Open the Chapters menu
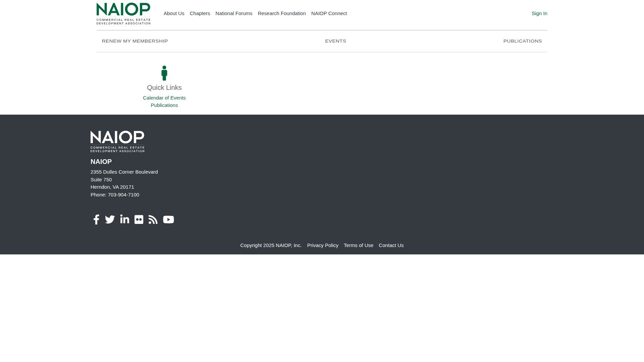644x362 pixels. (x=200, y=13)
